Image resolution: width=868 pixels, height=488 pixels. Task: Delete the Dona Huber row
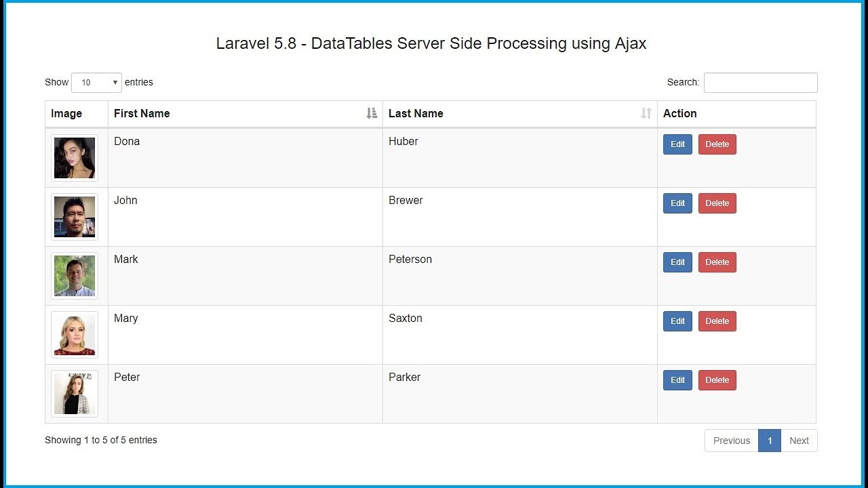coord(717,144)
